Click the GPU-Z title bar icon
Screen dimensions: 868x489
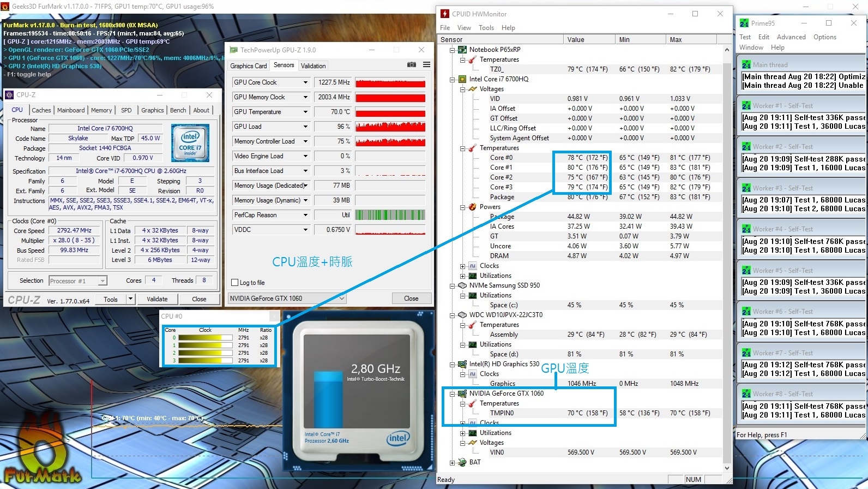tap(234, 50)
